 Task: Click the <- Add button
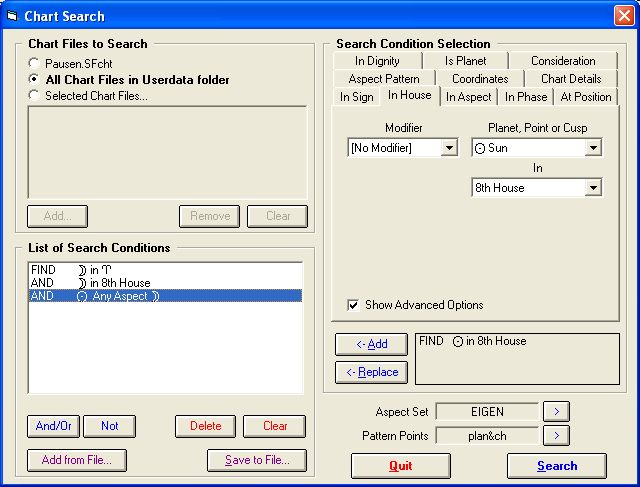[x=371, y=344]
